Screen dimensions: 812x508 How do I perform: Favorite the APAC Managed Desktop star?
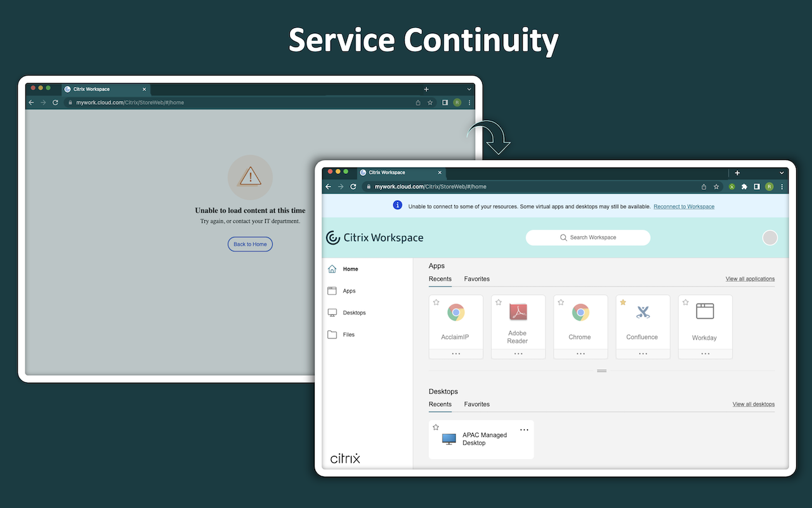[436, 427]
